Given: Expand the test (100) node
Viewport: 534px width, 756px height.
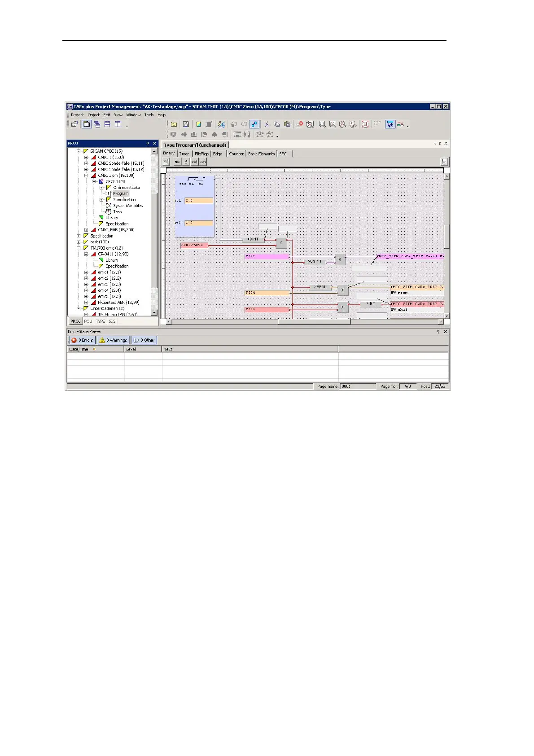Looking at the screenshot, I should [x=79, y=242].
